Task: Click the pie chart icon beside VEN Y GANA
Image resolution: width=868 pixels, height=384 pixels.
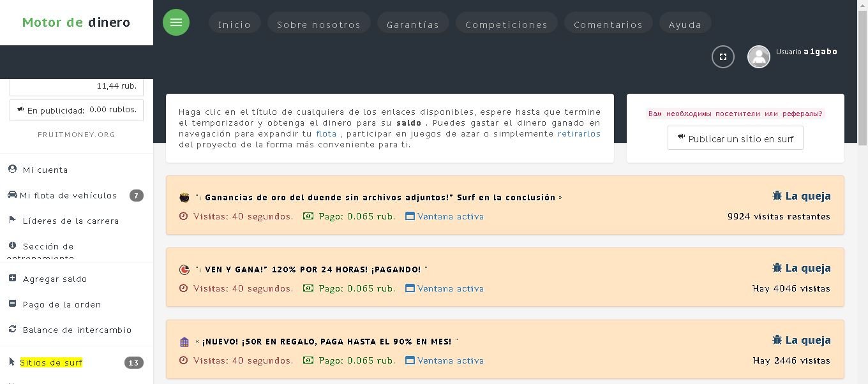Action: [x=184, y=270]
